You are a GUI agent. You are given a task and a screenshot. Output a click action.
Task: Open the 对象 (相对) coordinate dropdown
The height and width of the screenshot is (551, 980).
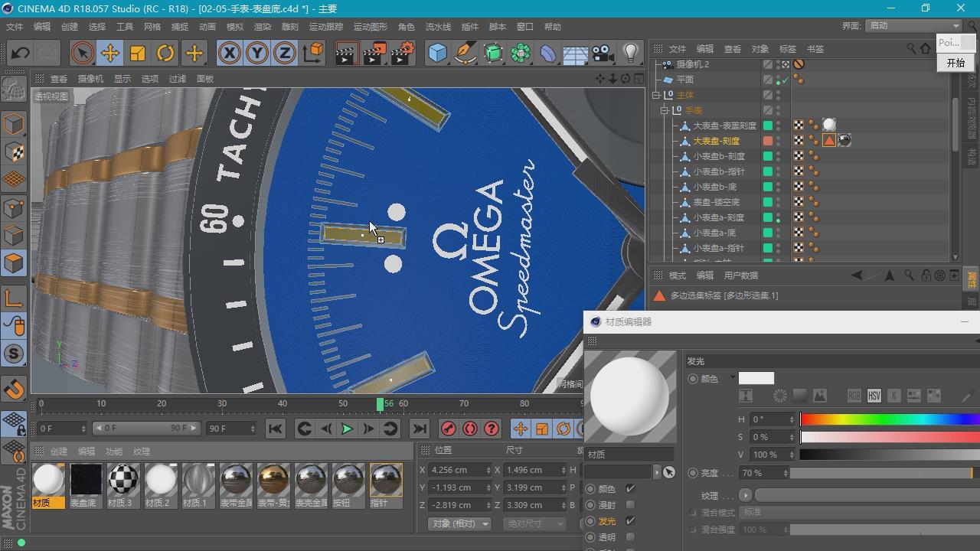pyautogui.click(x=459, y=523)
